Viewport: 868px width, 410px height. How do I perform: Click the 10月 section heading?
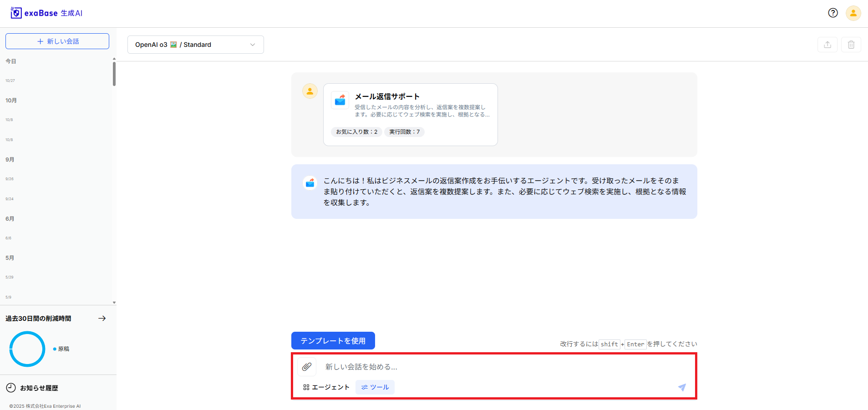tap(11, 101)
